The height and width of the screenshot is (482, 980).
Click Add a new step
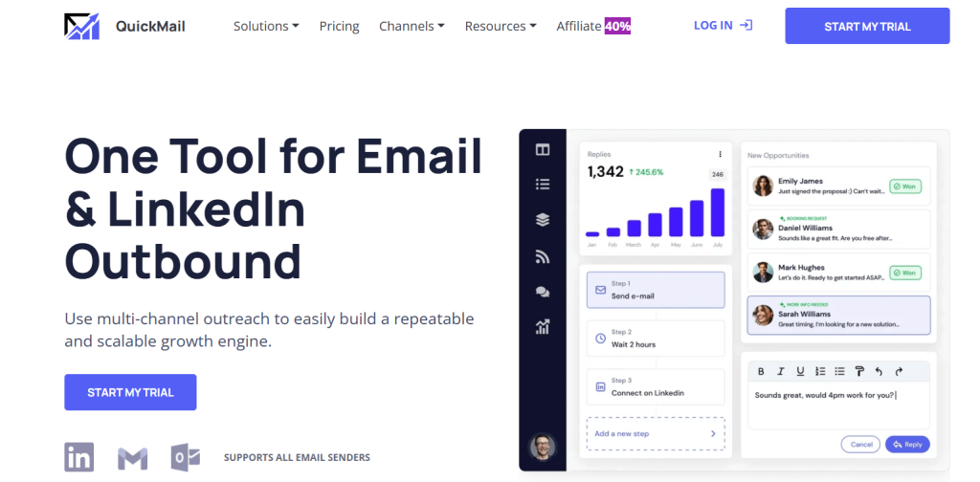click(x=656, y=434)
